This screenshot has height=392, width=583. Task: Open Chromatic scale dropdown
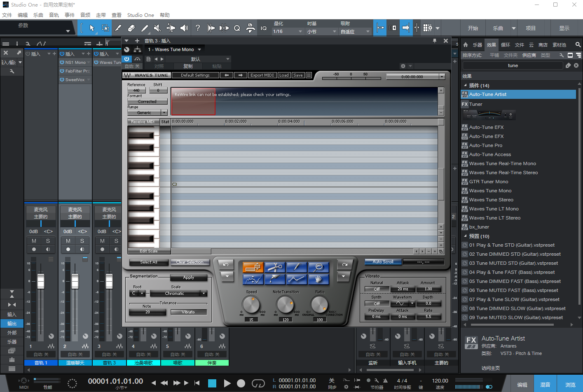coord(178,294)
